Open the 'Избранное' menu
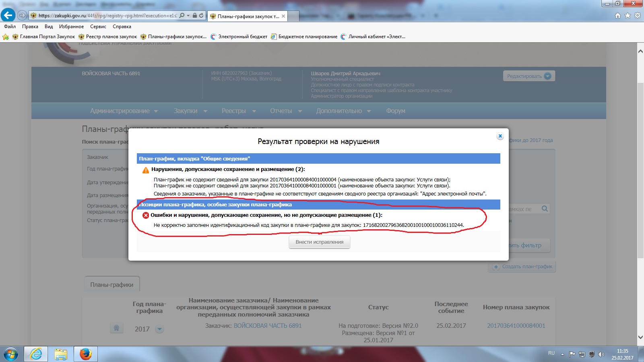 (71, 27)
